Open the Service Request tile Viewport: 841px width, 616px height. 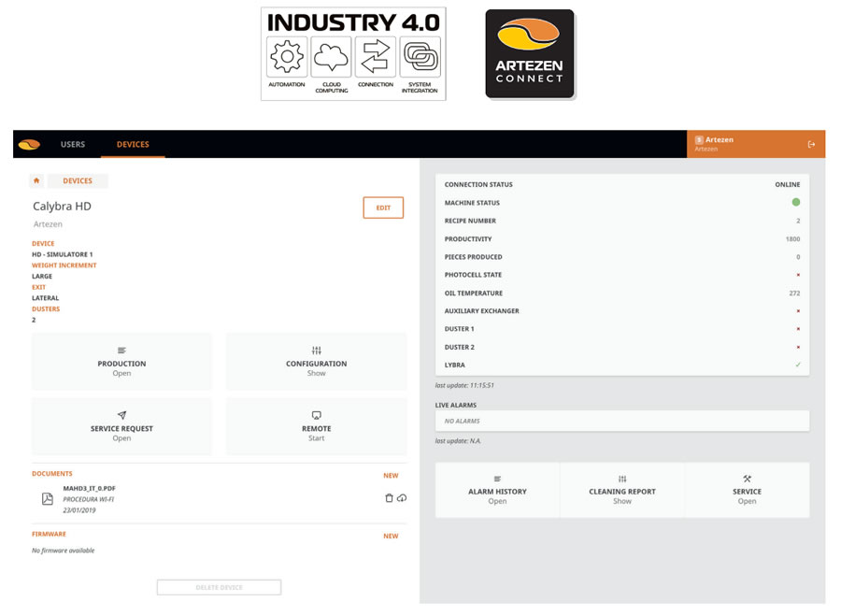[121, 426]
